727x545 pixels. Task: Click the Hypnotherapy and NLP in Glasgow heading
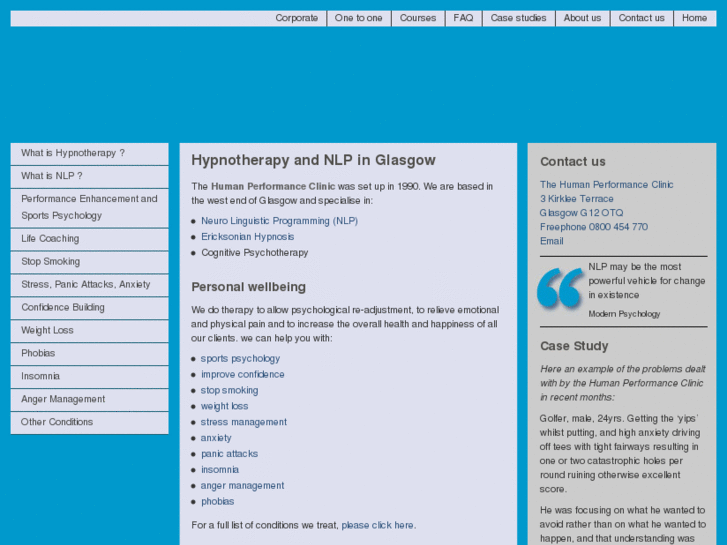(x=313, y=160)
